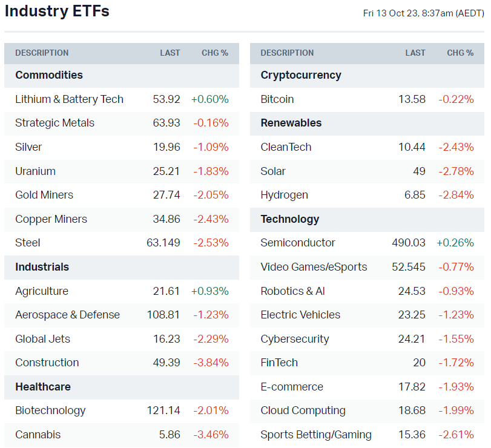The height and width of the screenshot is (448, 491).
Task: Click the left table DESCRIPTION header
Action: click(x=42, y=53)
